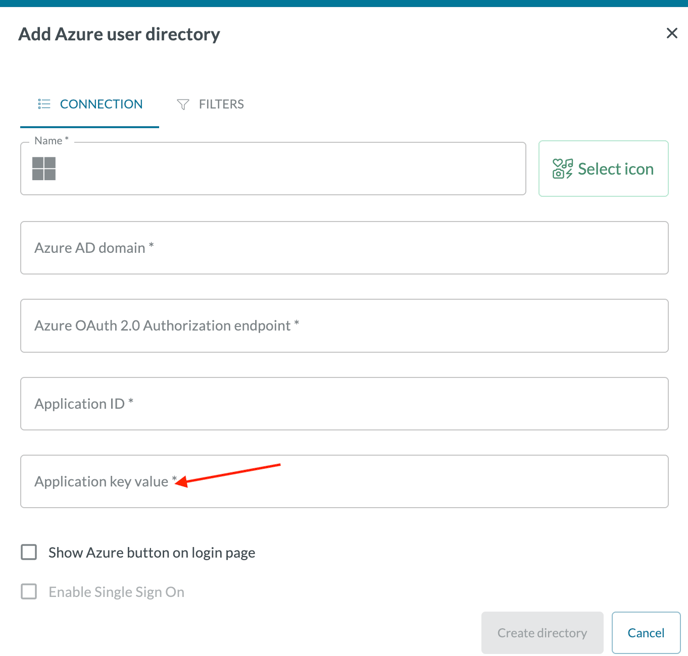The image size is (688, 656).
Task: Open the FILTERS tab
Action: coord(210,104)
